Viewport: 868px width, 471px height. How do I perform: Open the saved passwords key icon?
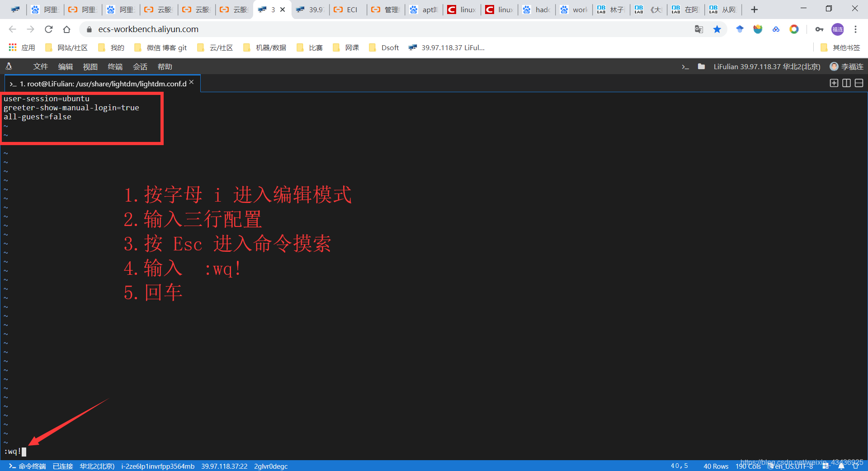coord(819,29)
